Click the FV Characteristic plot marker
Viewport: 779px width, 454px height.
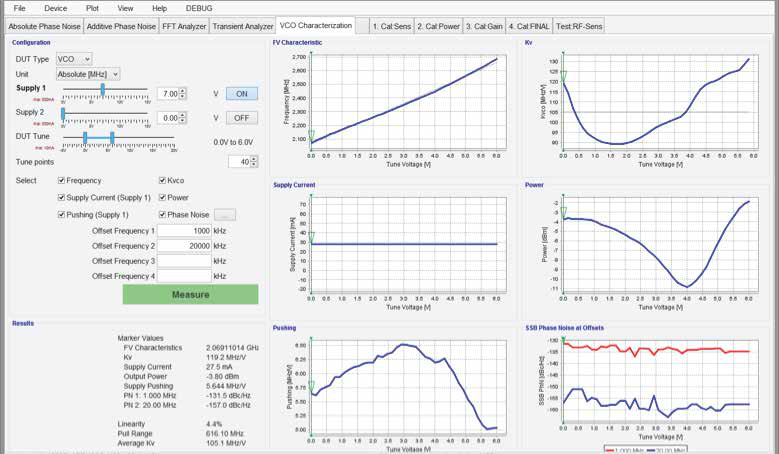(312, 136)
